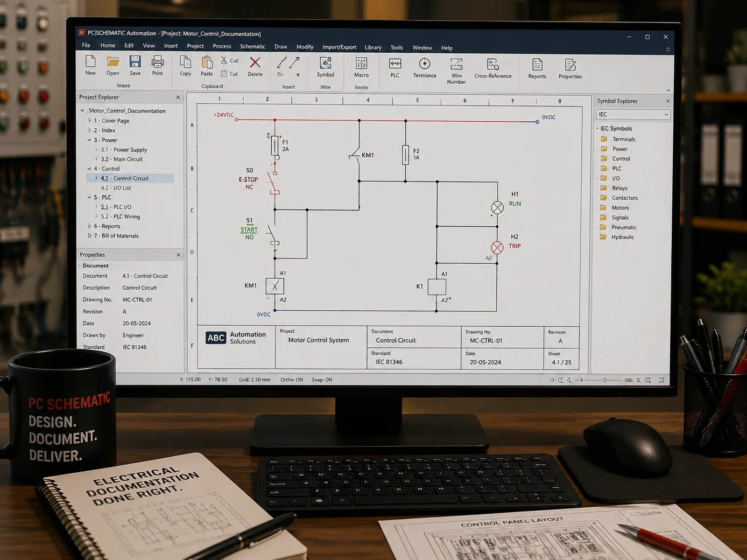Close the Properties panel

[x=178, y=255]
